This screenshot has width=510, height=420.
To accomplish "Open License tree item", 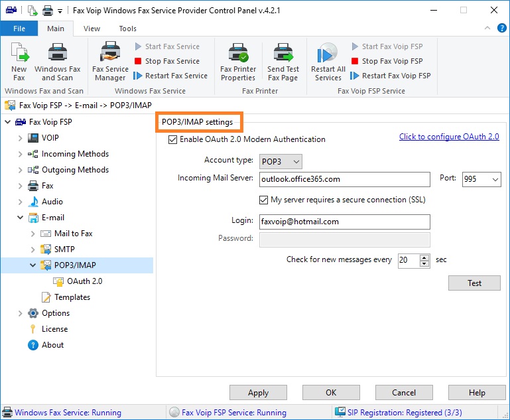I will [x=54, y=329].
